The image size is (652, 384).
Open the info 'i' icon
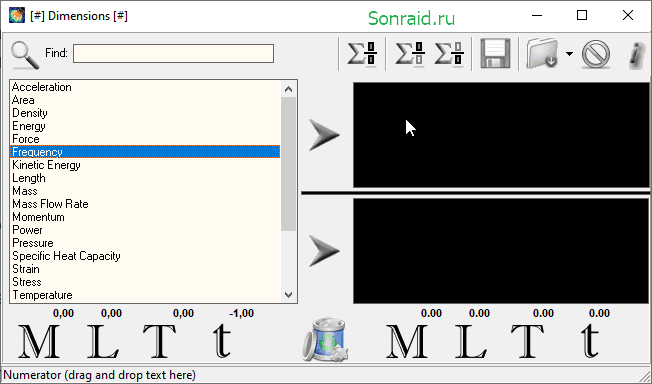point(636,55)
